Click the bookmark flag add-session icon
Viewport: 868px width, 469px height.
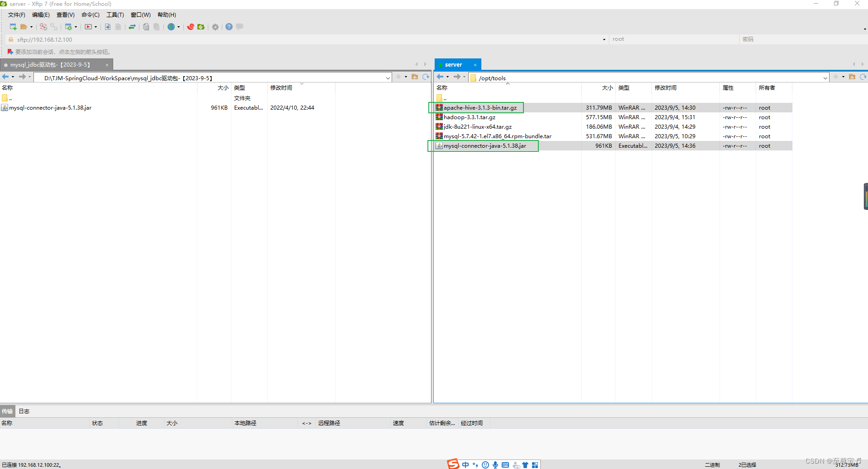coord(10,52)
